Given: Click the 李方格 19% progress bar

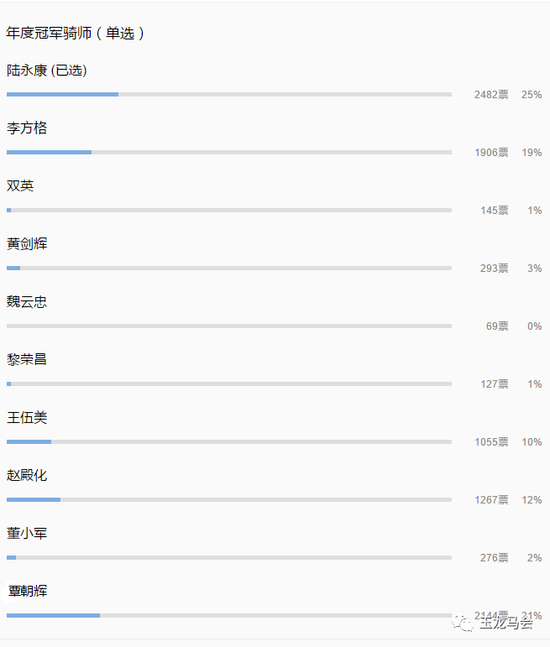Looking at the screenshot, I should (229, 152).
